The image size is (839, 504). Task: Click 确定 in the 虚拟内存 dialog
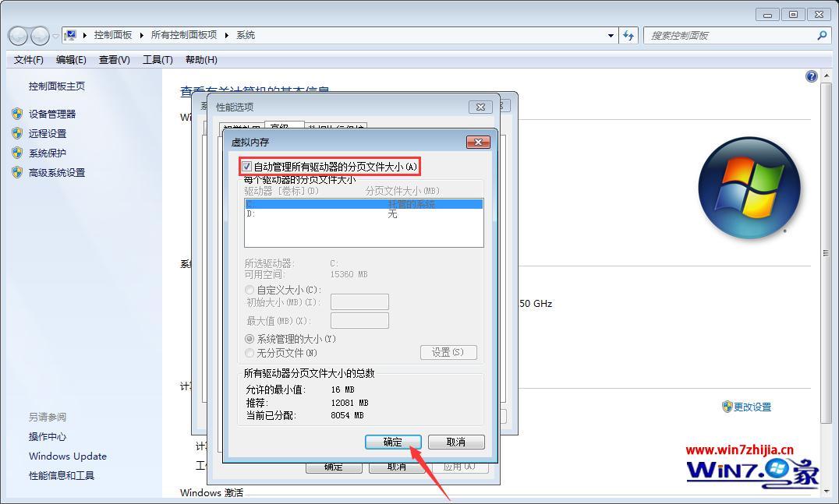pos(393,442)
